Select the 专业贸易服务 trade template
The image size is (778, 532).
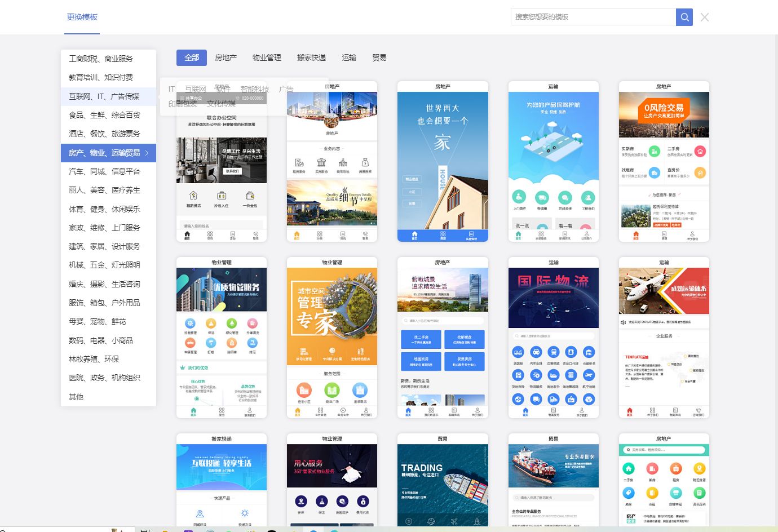(554, 480)
